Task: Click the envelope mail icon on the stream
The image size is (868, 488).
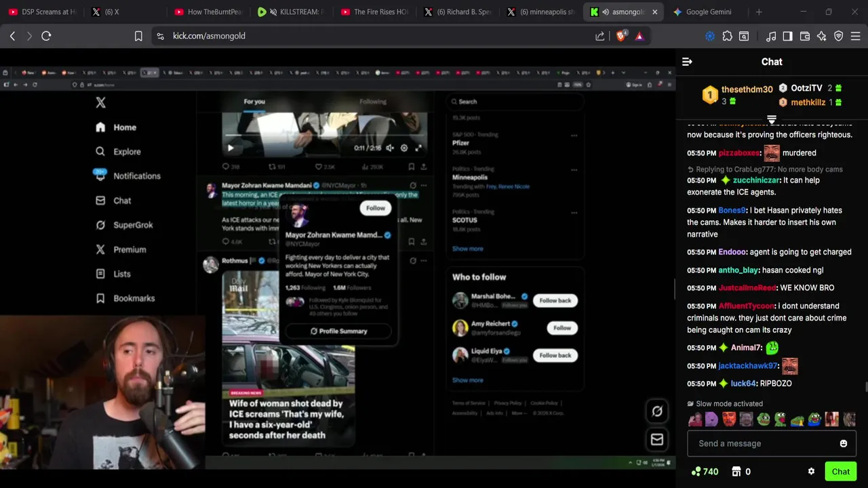Action: point(657,440)
